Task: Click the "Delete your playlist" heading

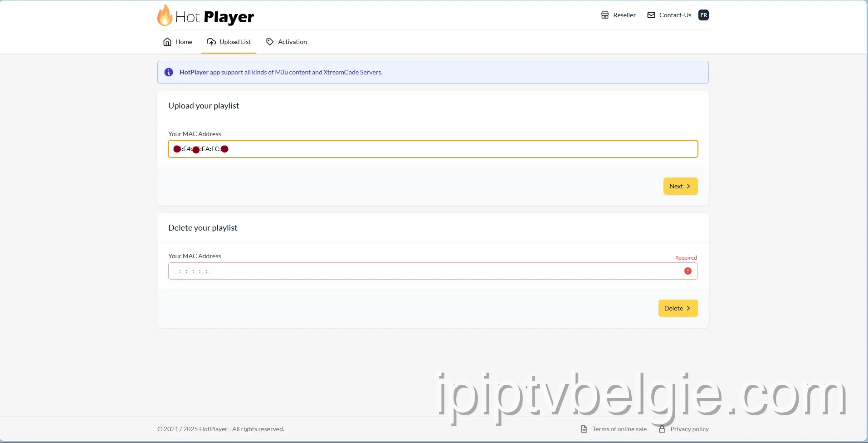Action: pos(203,228)
